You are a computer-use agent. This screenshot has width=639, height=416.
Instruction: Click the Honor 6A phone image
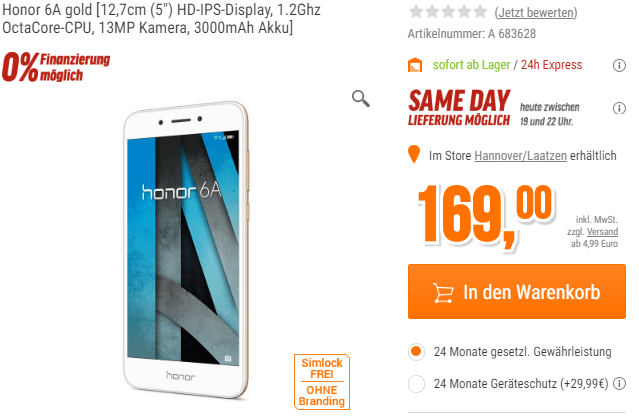pyautogui.click(x=186, y=250)
